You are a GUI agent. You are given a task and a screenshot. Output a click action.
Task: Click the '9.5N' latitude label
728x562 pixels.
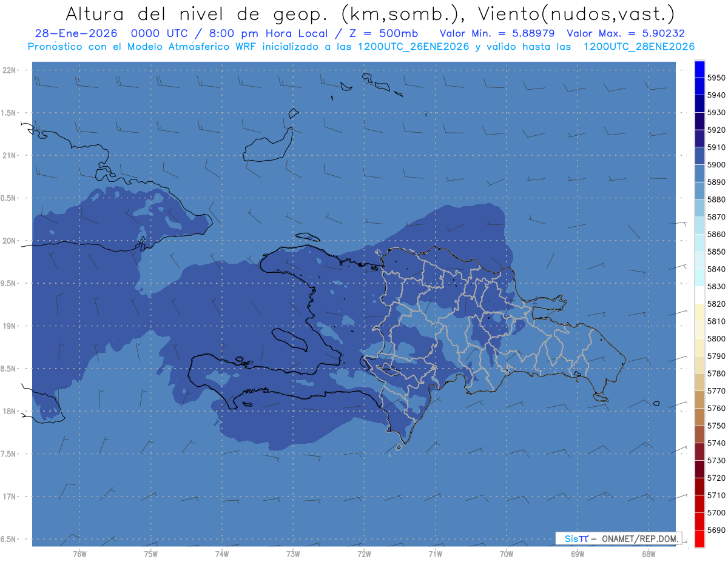click(x=8, y=283)
